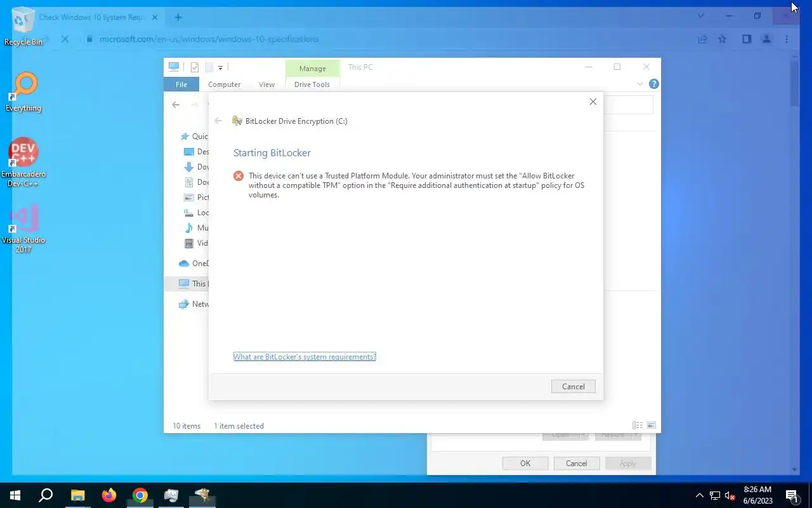Select the Visual Studio 2017 desktop shortcut
This screenshot has width=812, height=508.
pyautogui.click(x=23, y=229)
